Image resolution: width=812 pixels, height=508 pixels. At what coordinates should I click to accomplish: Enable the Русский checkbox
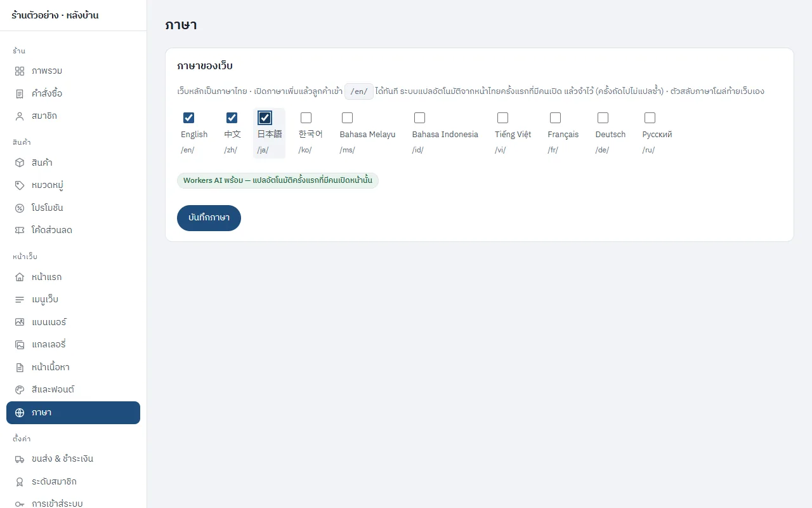tap(650, 117)
